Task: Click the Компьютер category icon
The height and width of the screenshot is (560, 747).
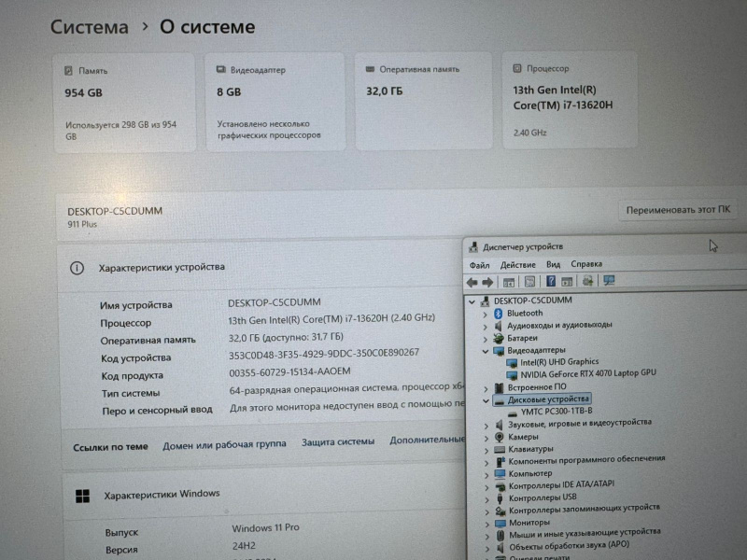Action: pos(500,474)
